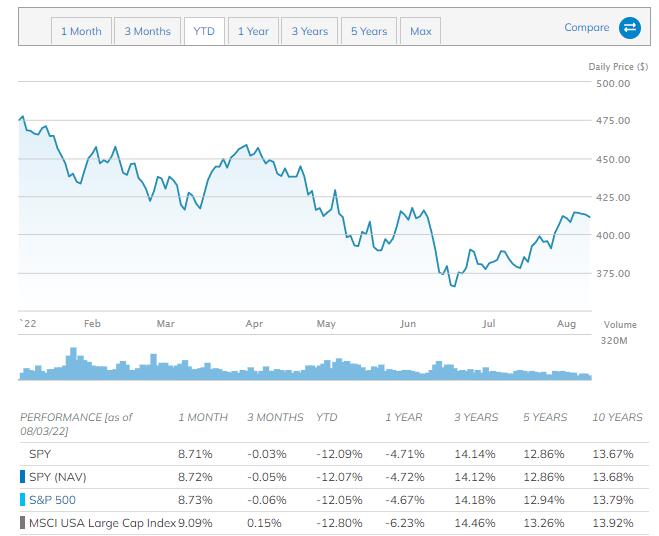Click the 3 MONTHS column header
The width and height of the screenshot is (659, 536).
pyautogui.click(x=275, y=417)
